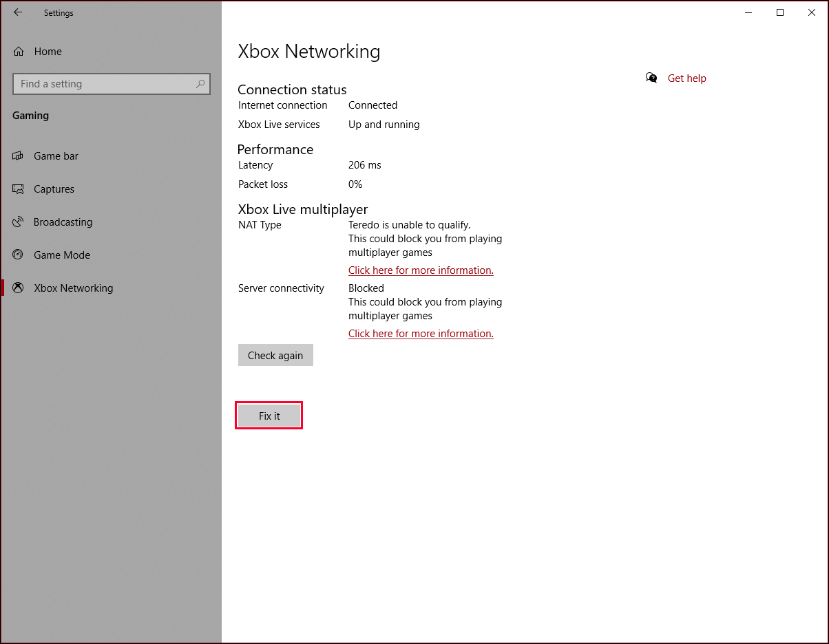Minimize the Settings window
This screenshot has width=829, height=644.
click(x=748, y=12)
